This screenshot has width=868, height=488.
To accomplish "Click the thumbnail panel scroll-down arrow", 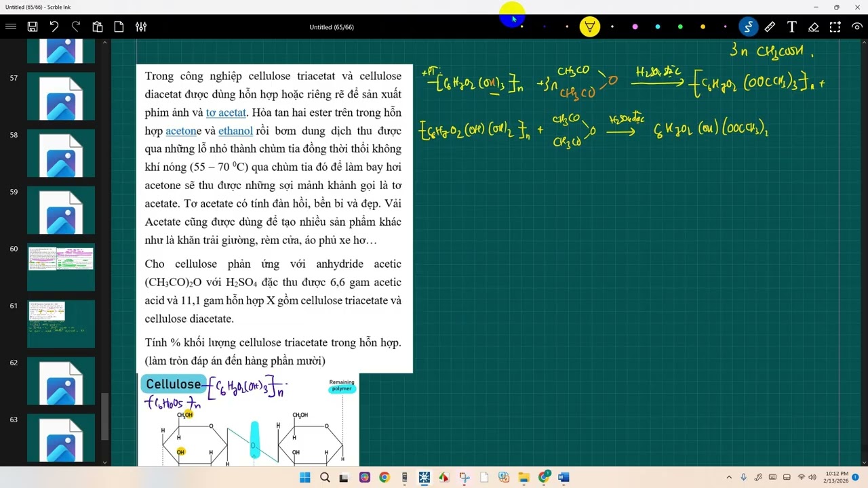I will pyautogui.click(x=104, y=462).
